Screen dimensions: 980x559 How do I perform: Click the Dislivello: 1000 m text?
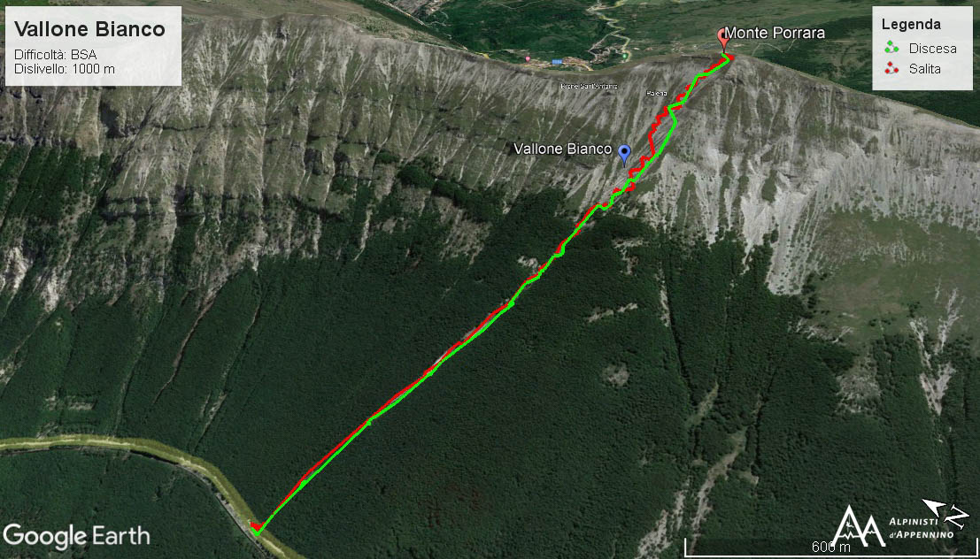click(65, 69)
